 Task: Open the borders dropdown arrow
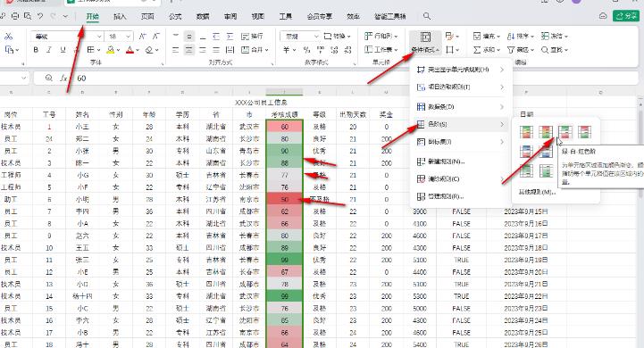tap(99, 50)
